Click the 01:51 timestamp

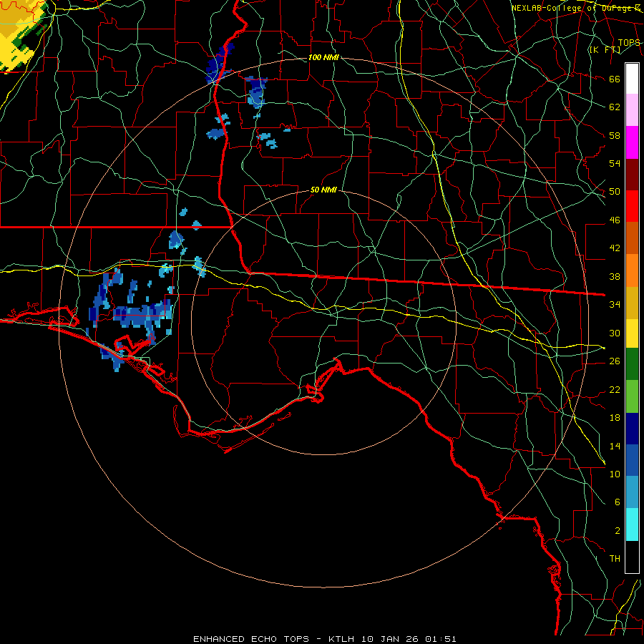(x=441, y=639)
